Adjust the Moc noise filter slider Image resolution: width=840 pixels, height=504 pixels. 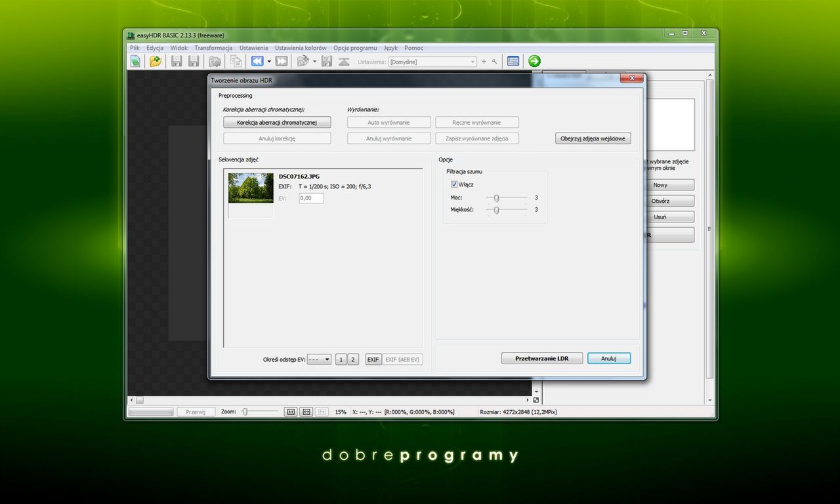[507, 198]
